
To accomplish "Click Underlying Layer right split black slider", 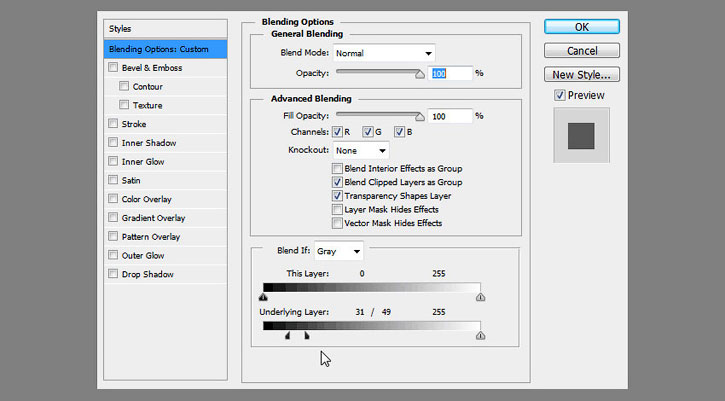I will [307, 335].
